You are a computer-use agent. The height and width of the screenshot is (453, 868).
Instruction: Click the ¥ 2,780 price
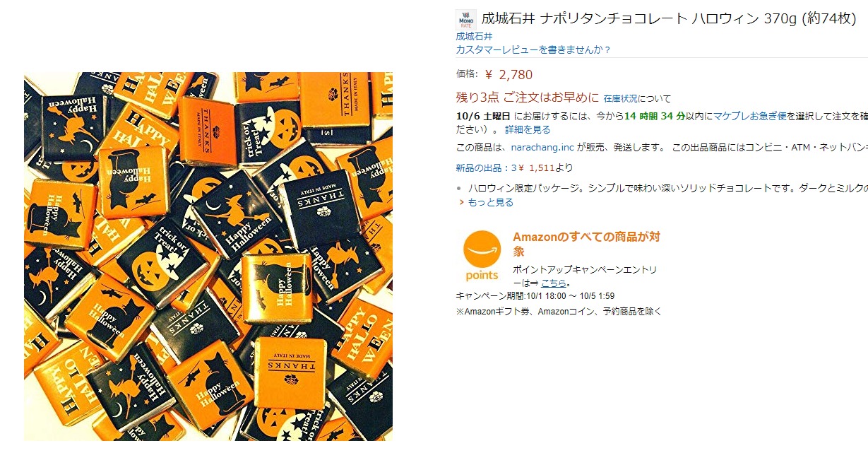click(509, 75)
